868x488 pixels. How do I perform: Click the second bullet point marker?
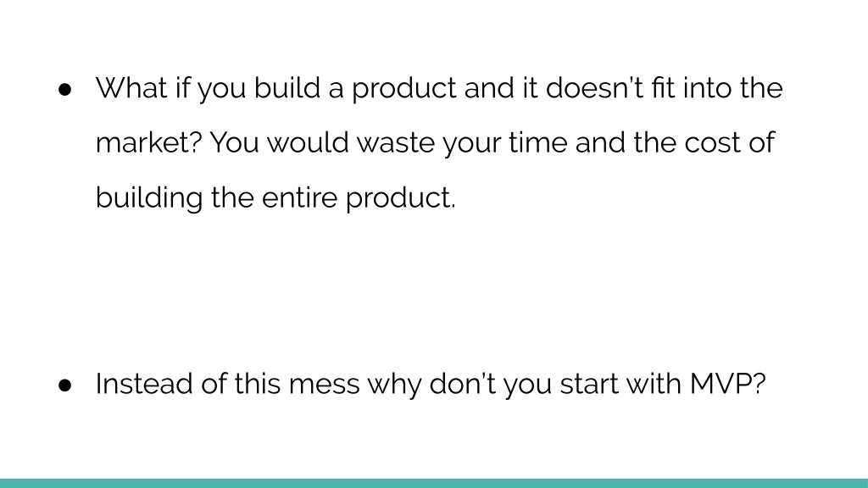[x=64, y=385]
